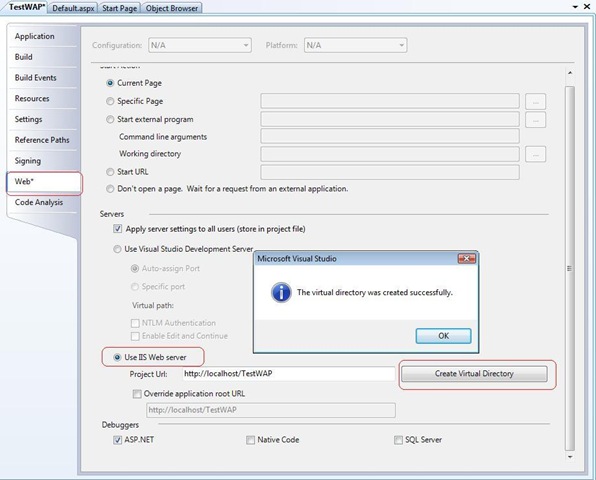Browse button beside Start external program field
Image resolution: width=596 pixels, height=480 pixels.
(x=536, y=120)
